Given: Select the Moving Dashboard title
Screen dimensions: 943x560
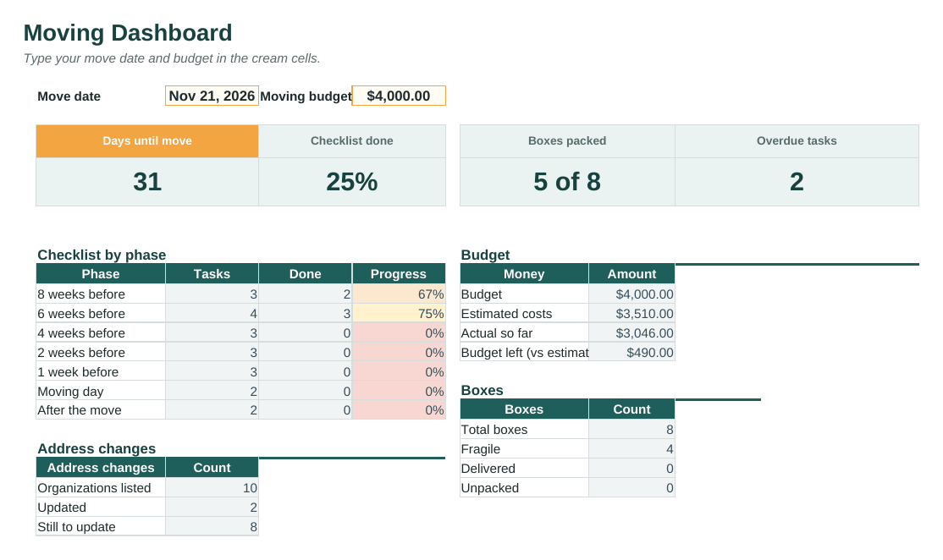Looking at the screenshot, I should (x=128, y=33).
